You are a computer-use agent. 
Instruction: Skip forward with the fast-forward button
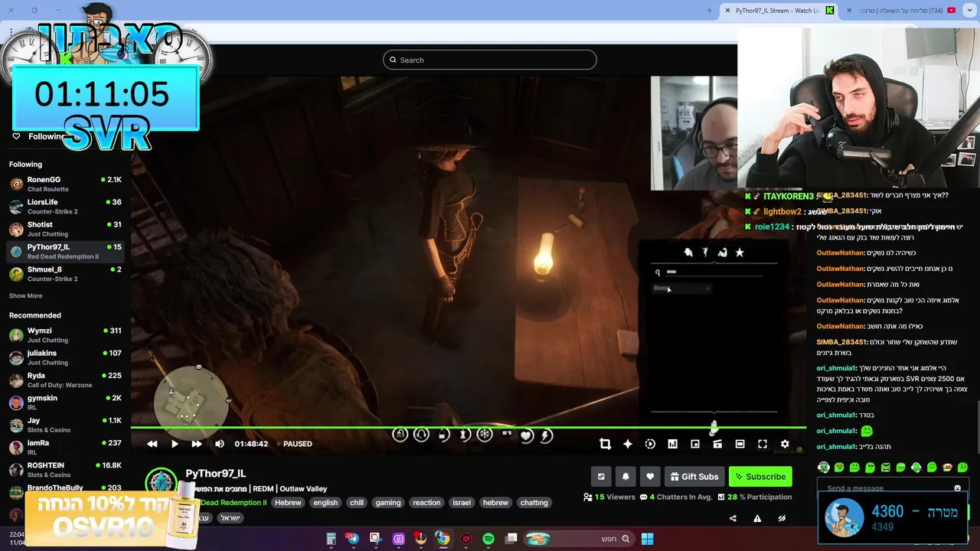(197, 444)
